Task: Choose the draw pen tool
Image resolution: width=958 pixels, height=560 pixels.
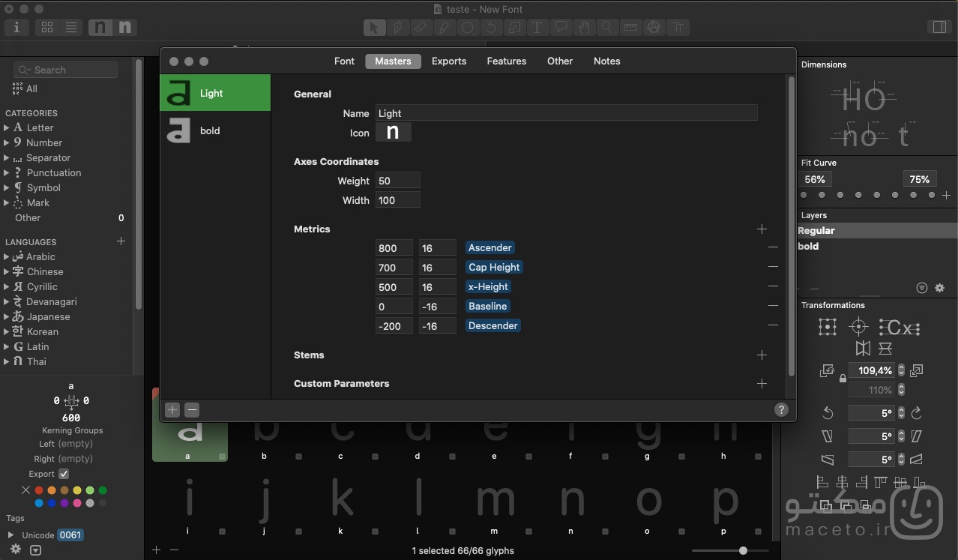Action: click(397, 28)
